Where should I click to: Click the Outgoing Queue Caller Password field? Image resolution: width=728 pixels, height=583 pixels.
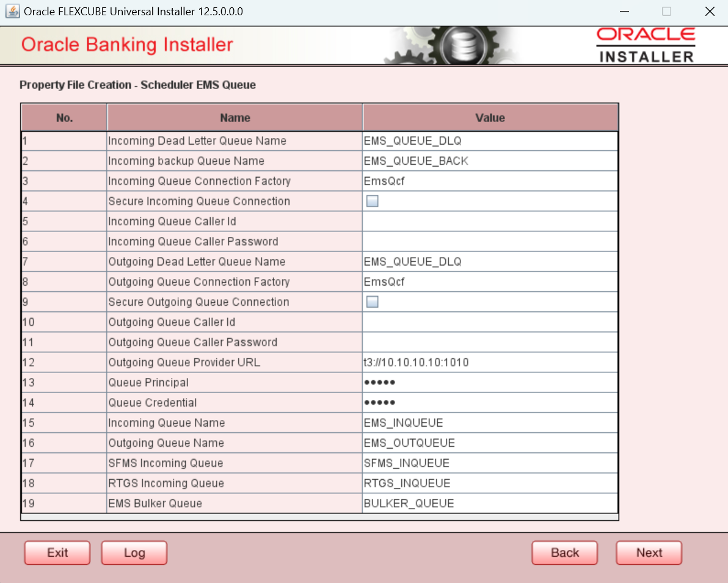[490, 342]
